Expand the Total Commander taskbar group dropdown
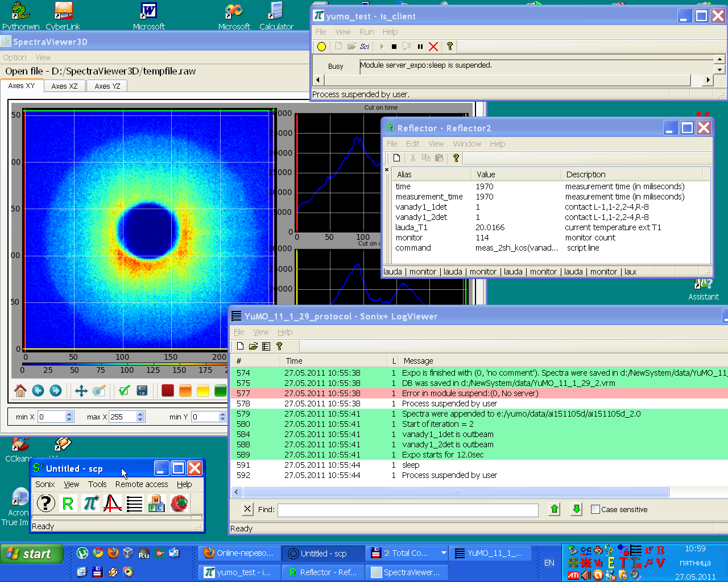 click(x=444, y=553)
